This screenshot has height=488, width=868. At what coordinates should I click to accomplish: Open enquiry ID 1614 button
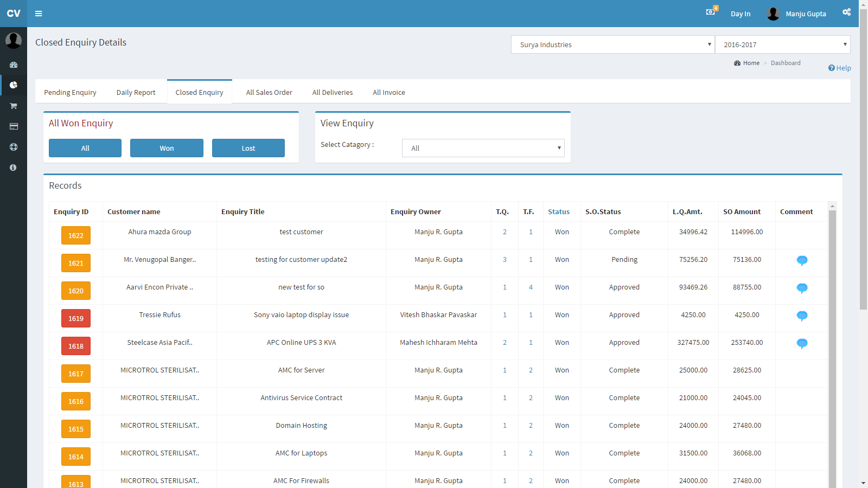76,457
